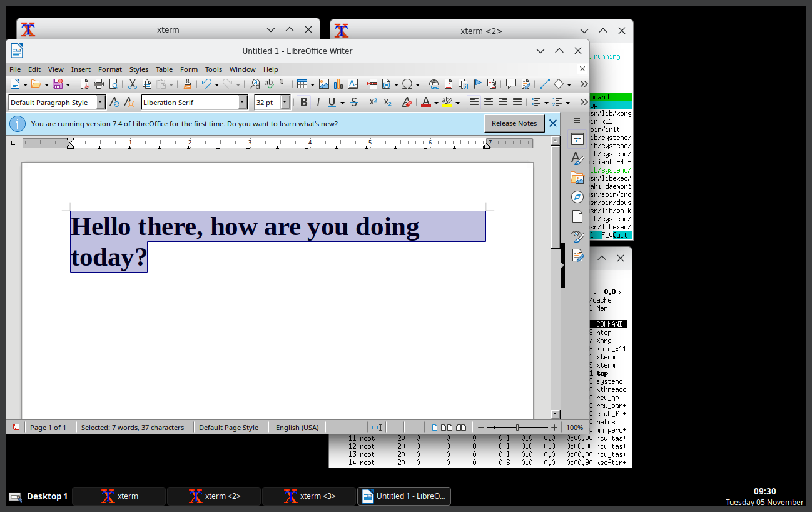Click the Cut scissors icon
812x512 pixels.
(x=133, y=84)
